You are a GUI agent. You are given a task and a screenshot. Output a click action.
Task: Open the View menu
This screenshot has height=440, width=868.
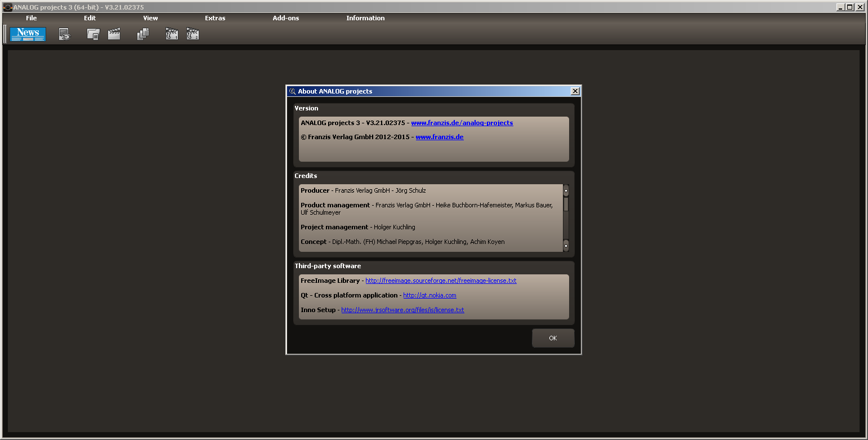click(x=150, y=18)
